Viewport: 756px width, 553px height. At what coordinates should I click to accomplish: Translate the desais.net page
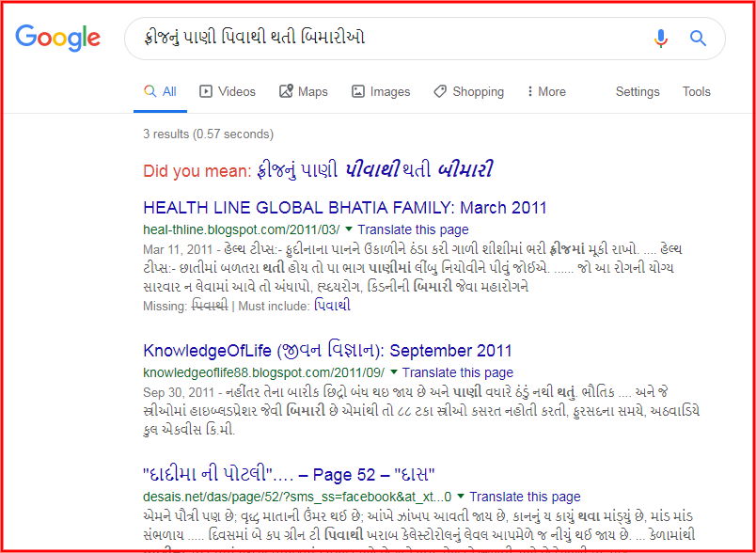[525, 497]
